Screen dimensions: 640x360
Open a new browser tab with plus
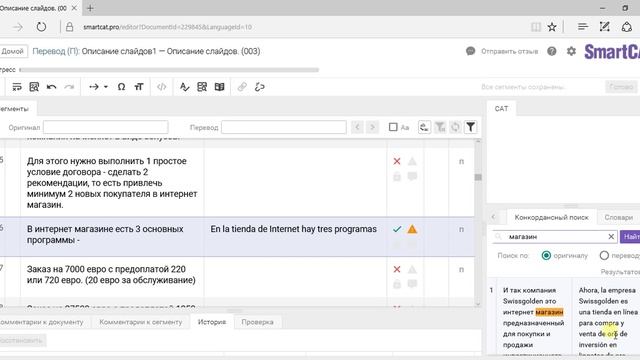tap(90, 8)
